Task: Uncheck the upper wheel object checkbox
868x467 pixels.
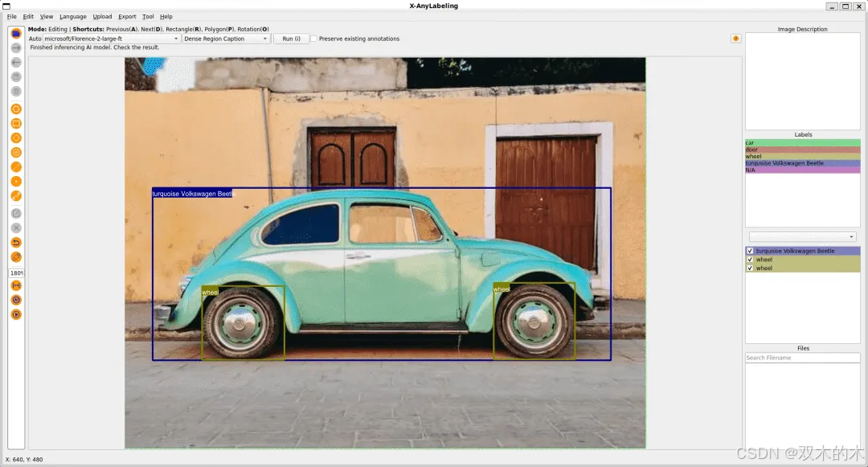Action: point(750,260)
